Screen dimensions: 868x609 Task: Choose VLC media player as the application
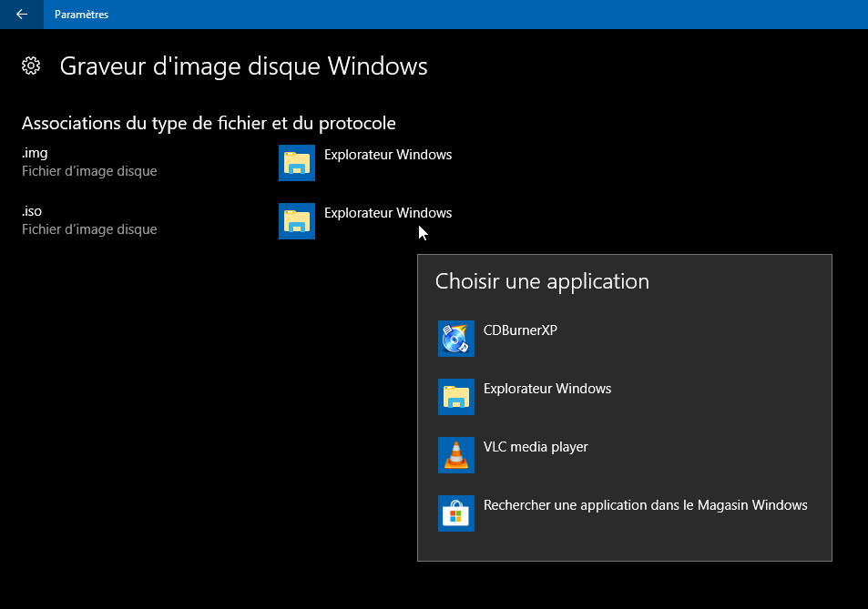tap(536, 447)
